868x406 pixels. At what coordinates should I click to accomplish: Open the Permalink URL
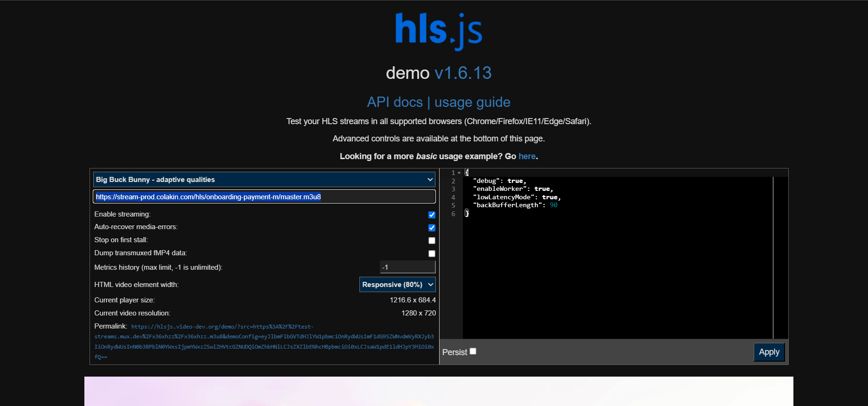point(264,342)
